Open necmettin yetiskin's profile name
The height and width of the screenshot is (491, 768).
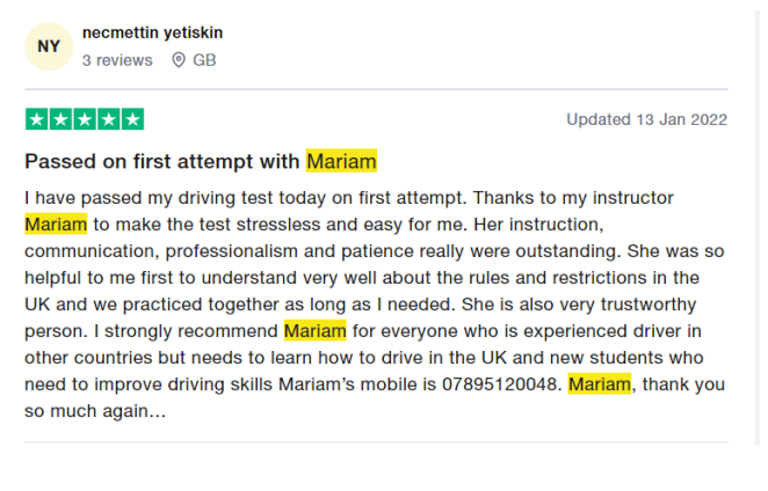[152, 33]
